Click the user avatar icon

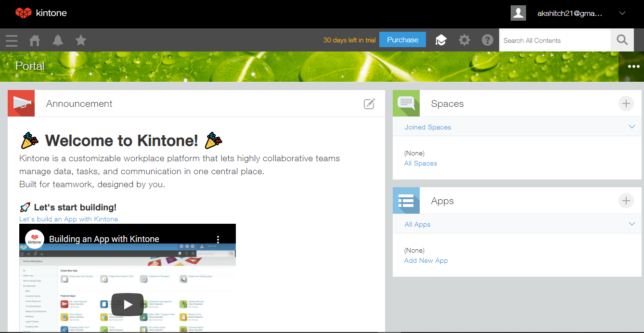click(518, 13)
